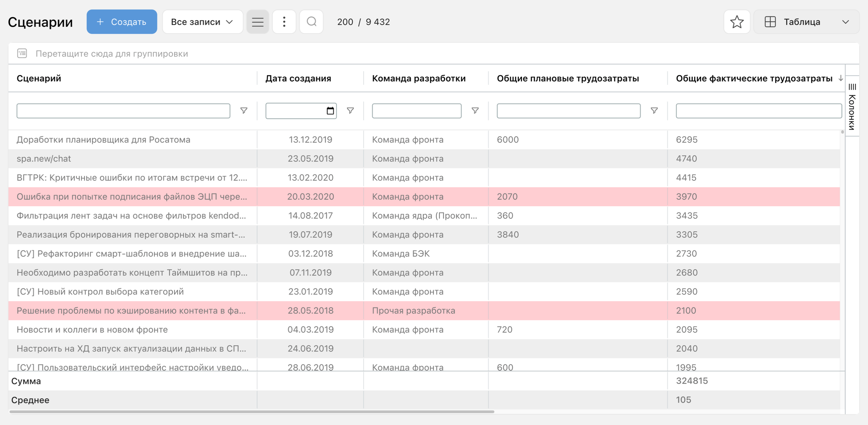Select the spa.new/chat row

point(424,159)
